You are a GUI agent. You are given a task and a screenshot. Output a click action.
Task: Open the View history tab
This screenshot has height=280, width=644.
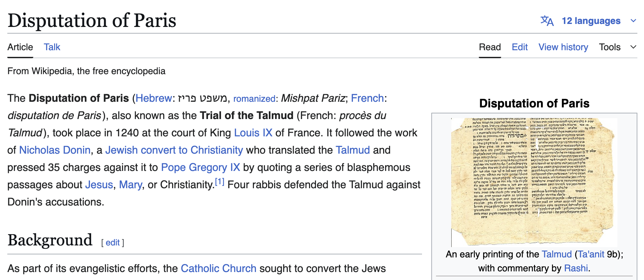(563, 47)
